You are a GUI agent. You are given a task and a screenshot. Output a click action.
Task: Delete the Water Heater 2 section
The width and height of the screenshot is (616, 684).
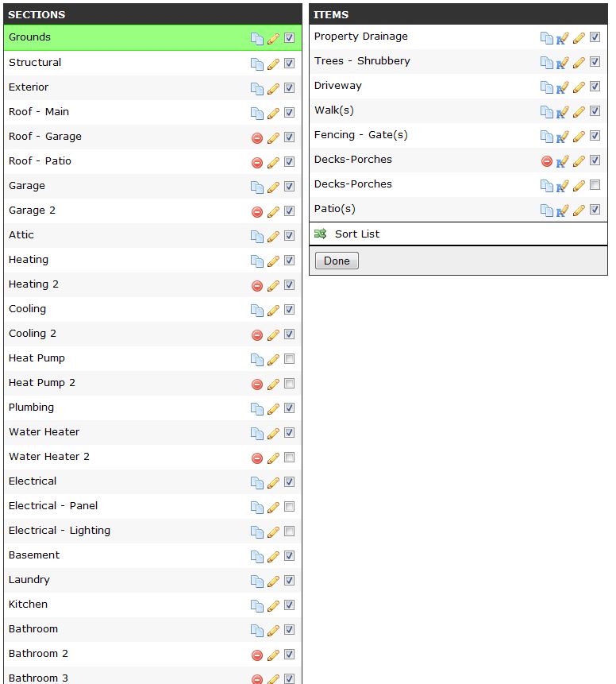[257, 458]
